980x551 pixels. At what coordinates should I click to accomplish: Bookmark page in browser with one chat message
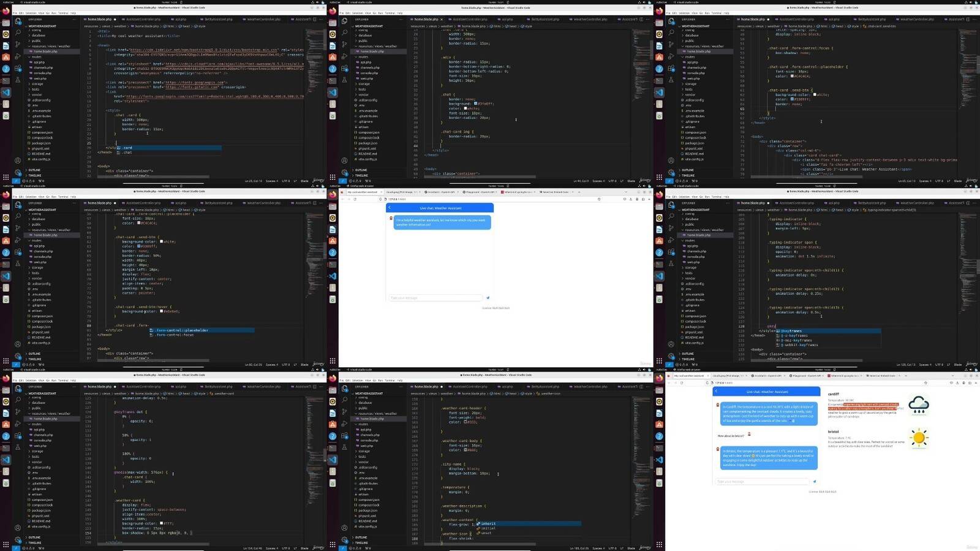[x=598, y=199]
